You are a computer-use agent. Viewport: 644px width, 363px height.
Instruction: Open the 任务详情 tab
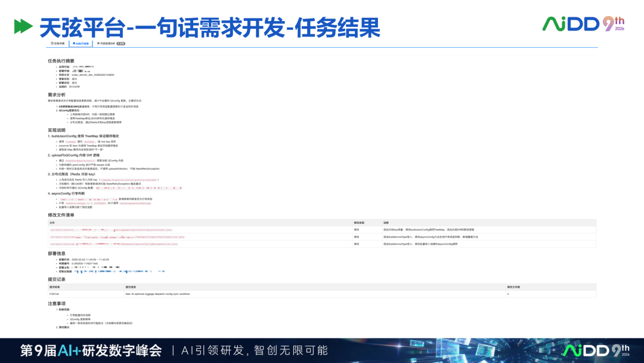click(x=57, y=43)
